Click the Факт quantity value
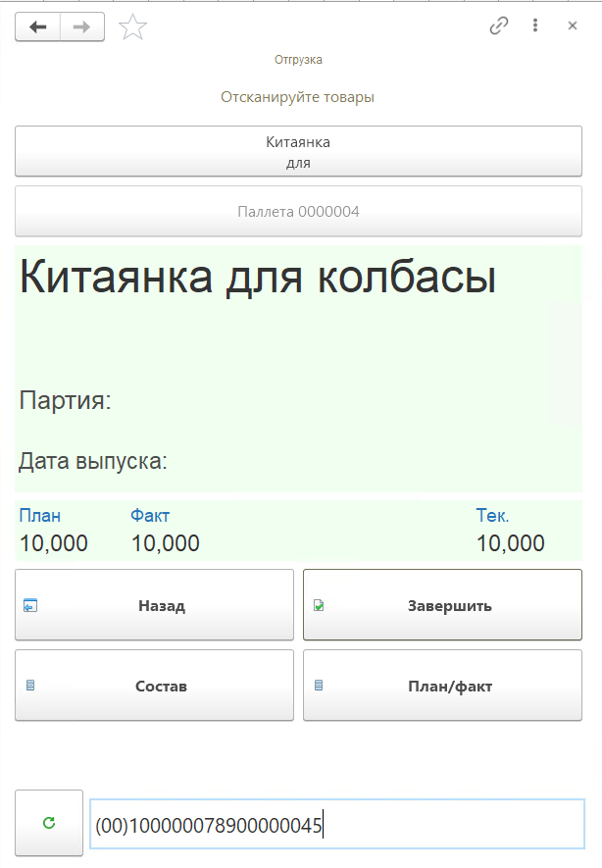602x868 pixels. 165,543
